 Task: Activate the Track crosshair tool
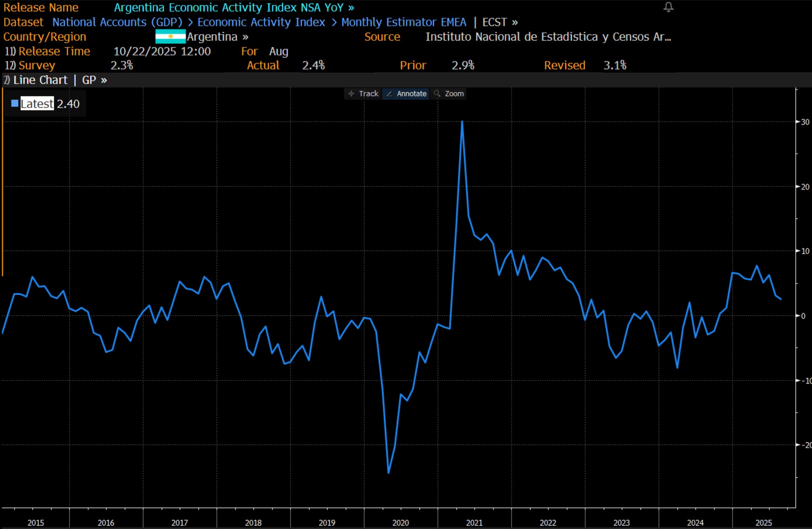click(x=363, y=93)
